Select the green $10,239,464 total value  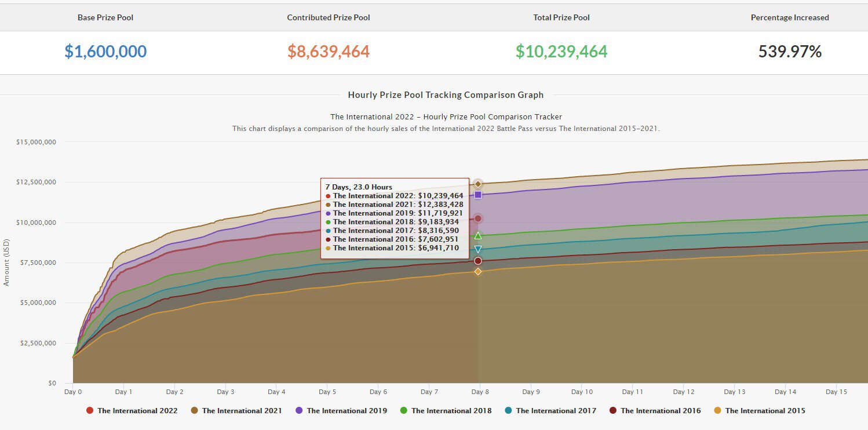561,52
